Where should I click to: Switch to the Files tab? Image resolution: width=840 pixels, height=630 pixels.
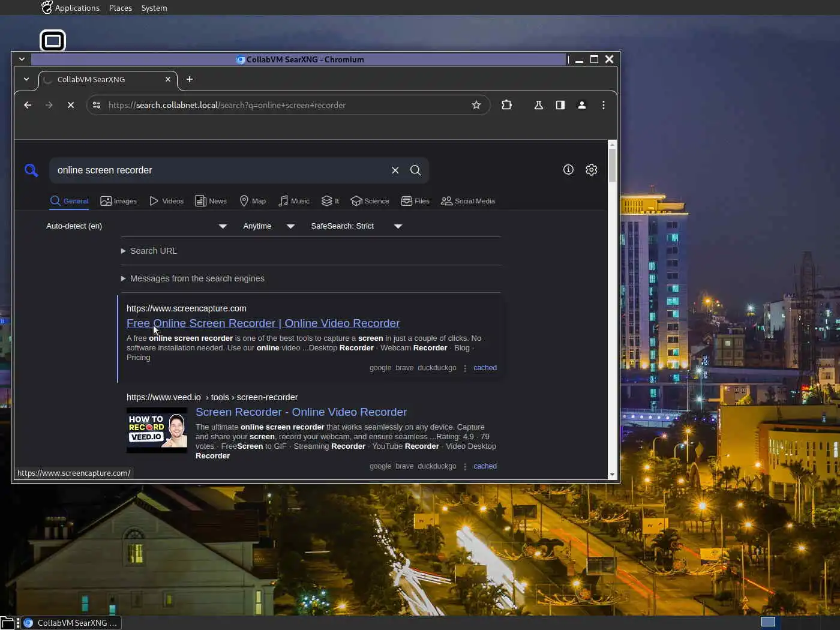[415, 201]
